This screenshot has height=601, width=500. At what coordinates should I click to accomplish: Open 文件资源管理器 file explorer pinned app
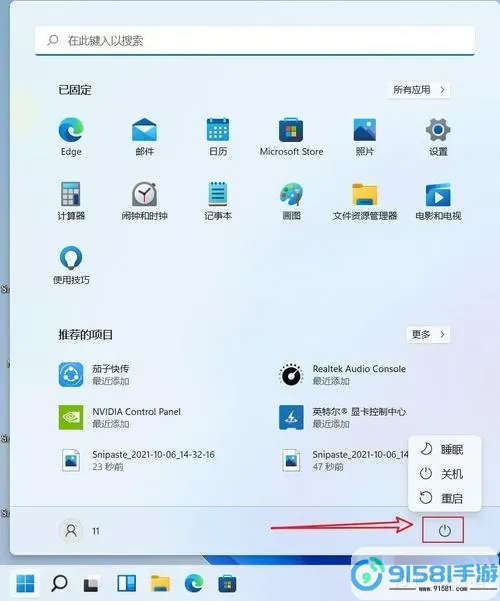click(364, 201)
